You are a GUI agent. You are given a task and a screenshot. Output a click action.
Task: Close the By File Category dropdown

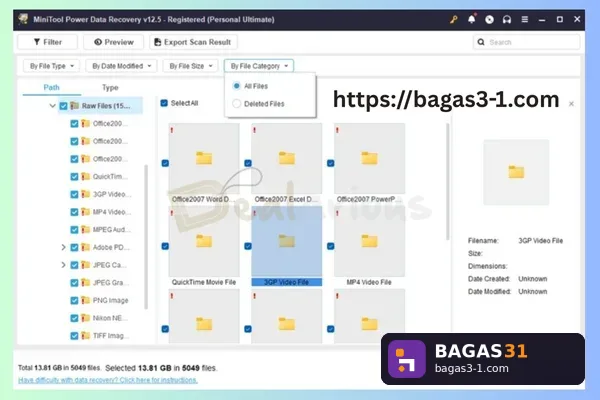click(x=259, y=66)
